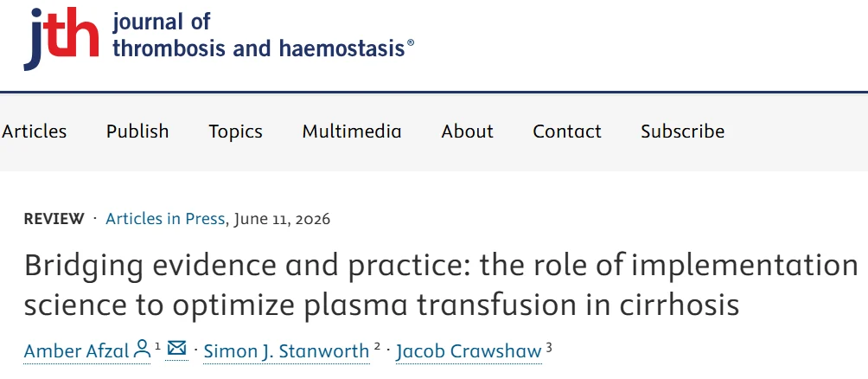
Task: Click the envelope email icon for corresponding author
Action: (176, 348)
